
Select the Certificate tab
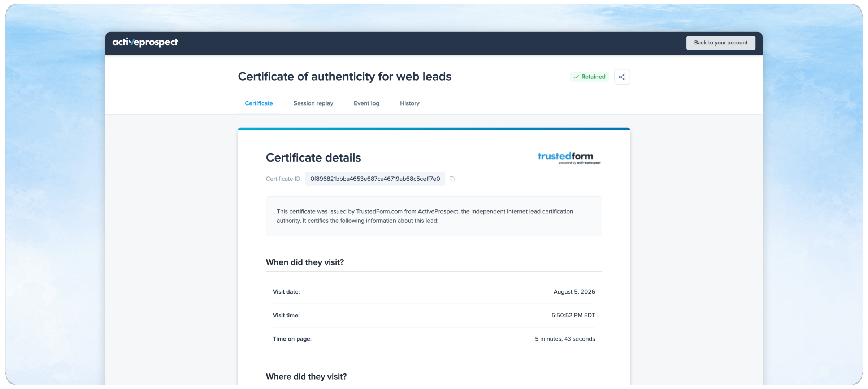click(259, 103)
